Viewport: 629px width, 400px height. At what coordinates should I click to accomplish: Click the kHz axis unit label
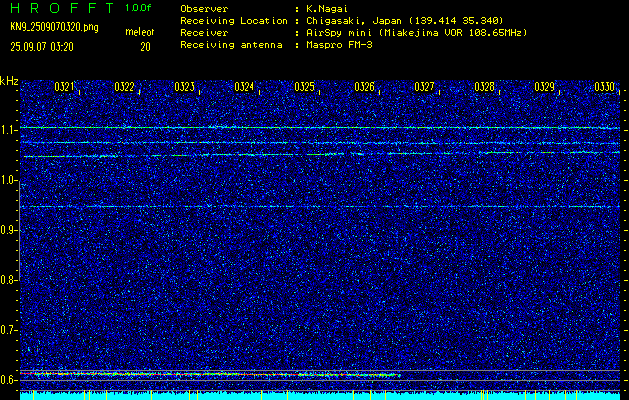click(9, 81)
